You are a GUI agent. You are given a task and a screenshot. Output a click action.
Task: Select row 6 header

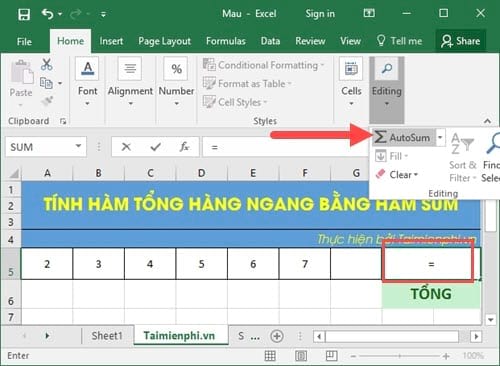tap(11, 294)
